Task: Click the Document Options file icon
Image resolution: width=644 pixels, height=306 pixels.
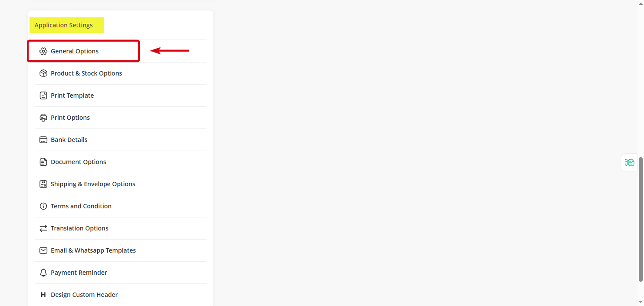Action: [x=43, y=162]
